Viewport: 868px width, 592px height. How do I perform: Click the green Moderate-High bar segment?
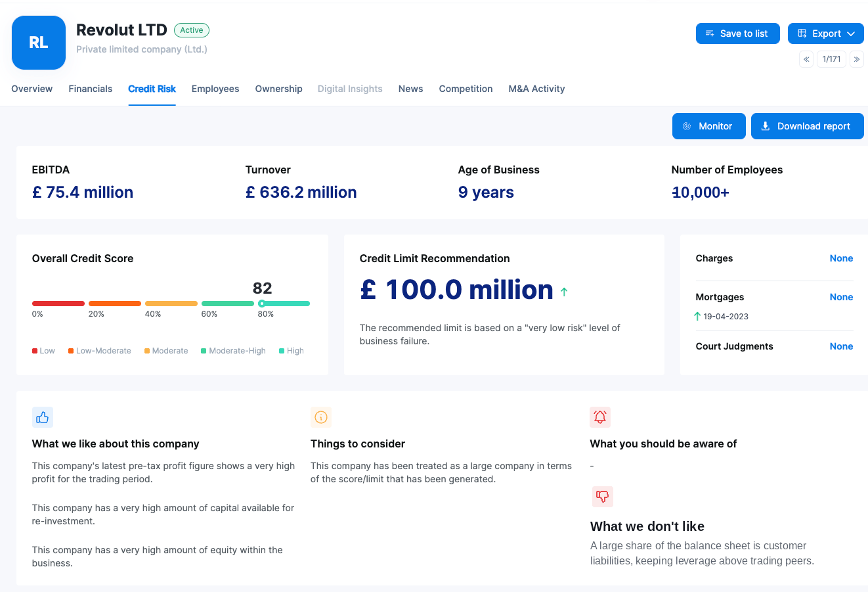point(228,304)
